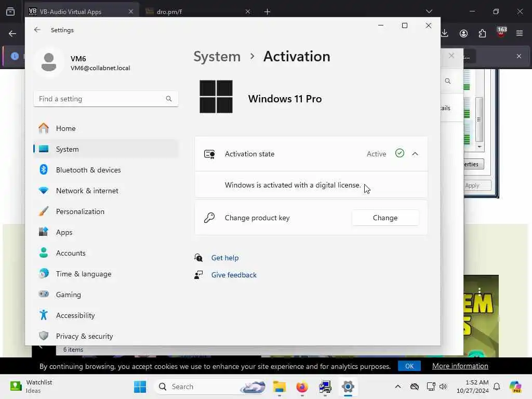Click the green Active checkmark icon
This screenshot has height=399, width=532.
(x=400, y=153)
